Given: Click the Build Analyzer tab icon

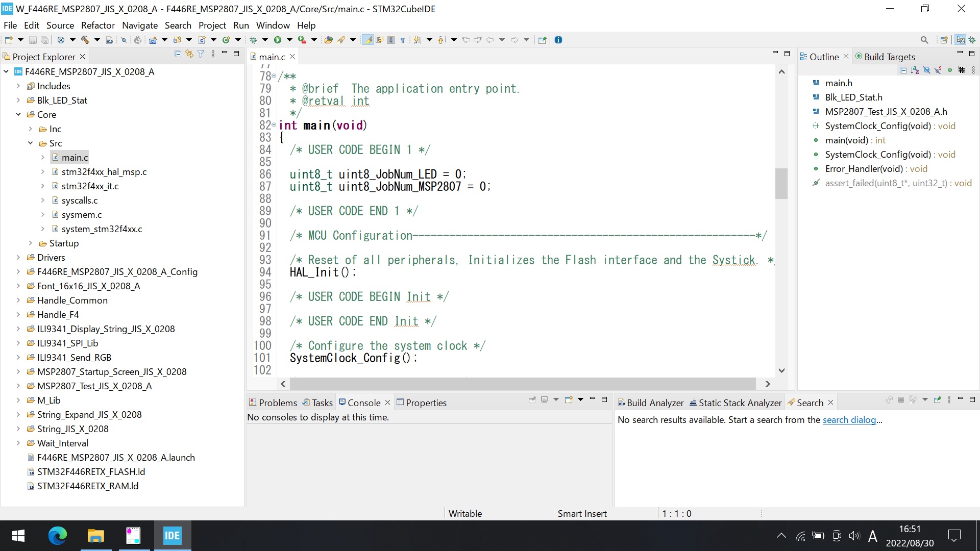Looking at the screenshot, I should (x=621, y=403).
